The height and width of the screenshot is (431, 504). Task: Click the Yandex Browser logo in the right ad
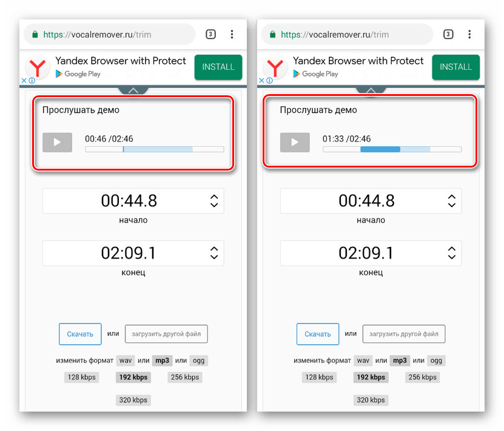[x=275, y=67]
